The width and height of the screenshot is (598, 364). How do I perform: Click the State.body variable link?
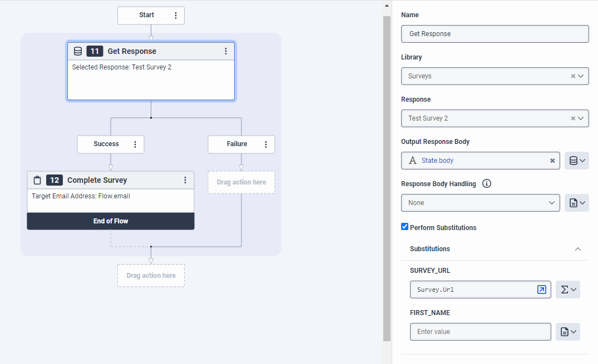pos(437,161)
